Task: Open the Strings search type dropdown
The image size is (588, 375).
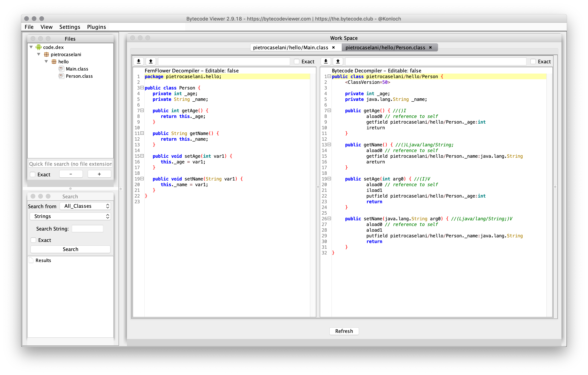Action: pos(70,216)
